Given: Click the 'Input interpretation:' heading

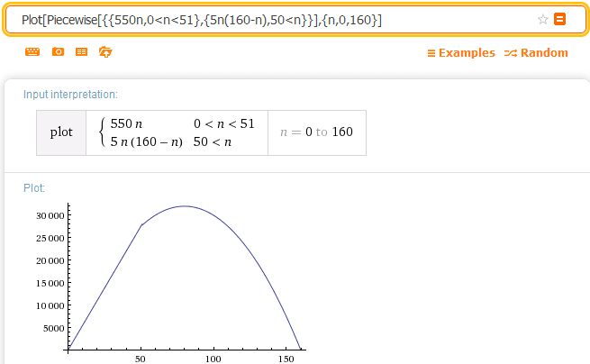Looking at the screenshot, I should [70, 94].
